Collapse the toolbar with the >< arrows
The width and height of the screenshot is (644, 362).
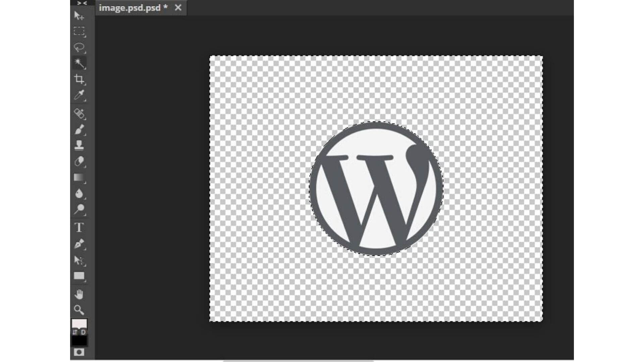click(x=82, y=3)
